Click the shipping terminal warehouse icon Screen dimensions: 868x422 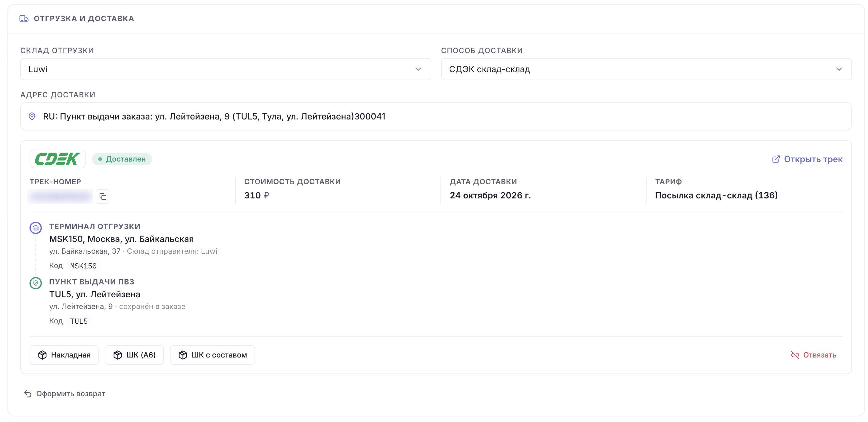click(36, 228)
